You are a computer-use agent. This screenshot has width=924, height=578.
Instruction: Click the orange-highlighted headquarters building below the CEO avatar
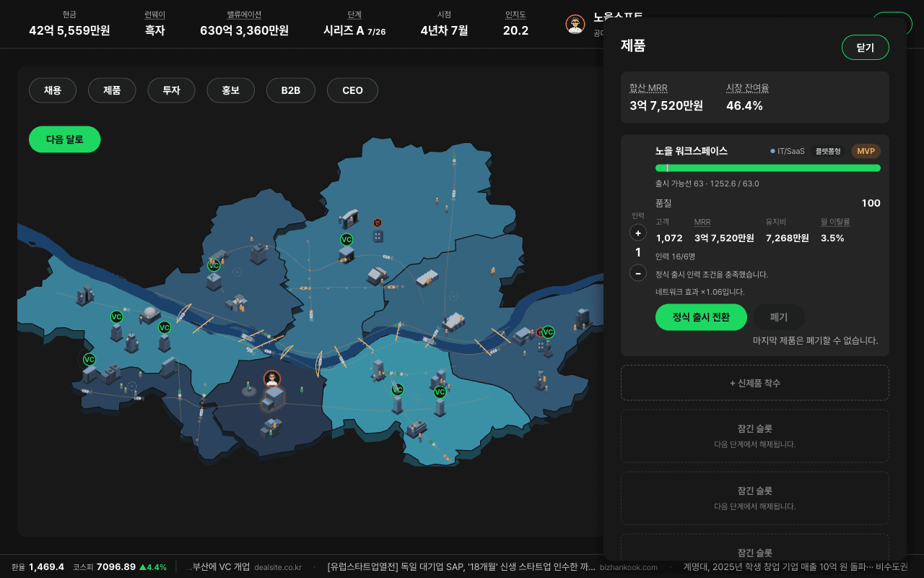[273, 398]
